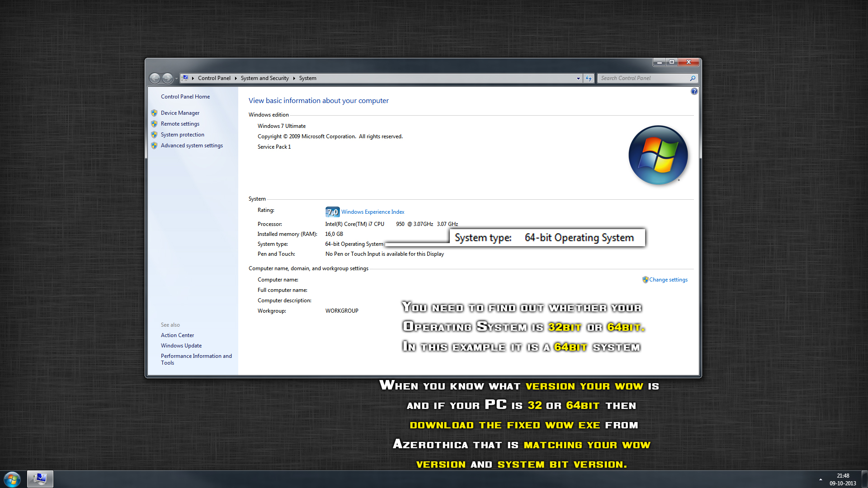
Task: Maximize the System window
Action: click(672, 62)
